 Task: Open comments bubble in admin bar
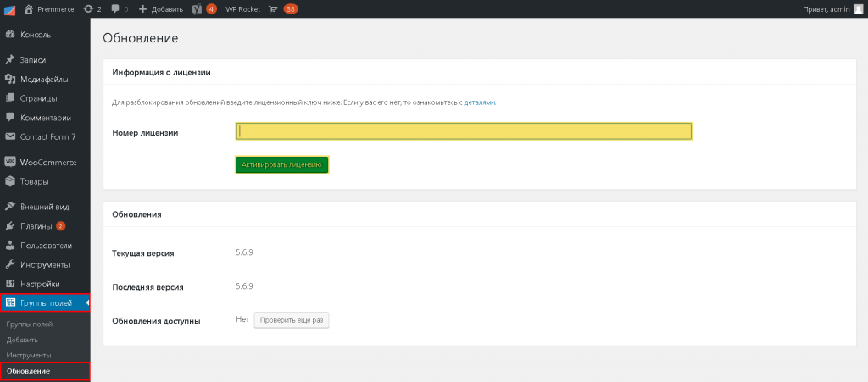[120, 8]
